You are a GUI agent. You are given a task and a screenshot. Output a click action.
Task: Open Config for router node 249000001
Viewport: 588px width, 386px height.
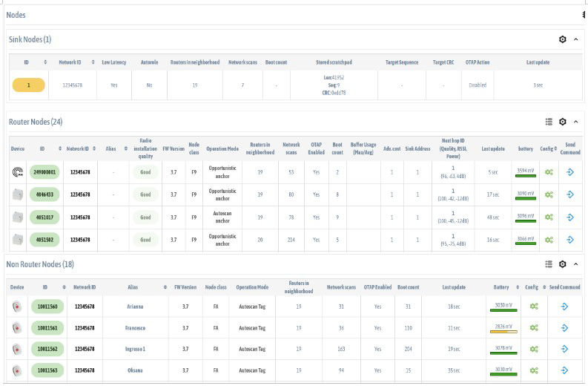(x=549, y=172)
